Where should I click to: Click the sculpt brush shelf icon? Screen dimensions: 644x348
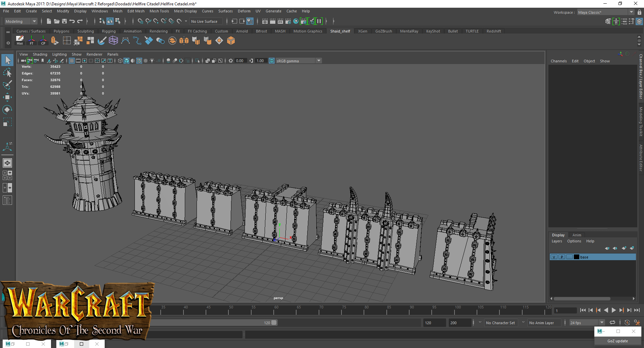click(x=102, y=41)
